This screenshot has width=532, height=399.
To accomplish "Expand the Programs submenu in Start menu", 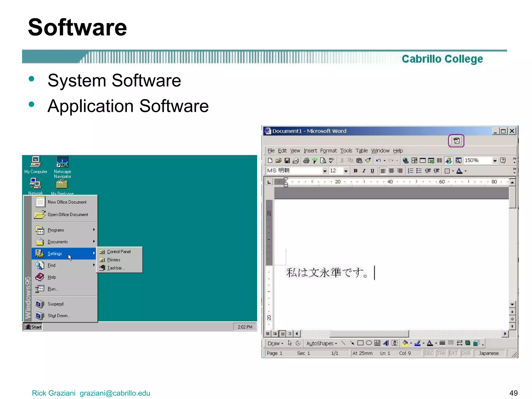I will click(64, 230).
